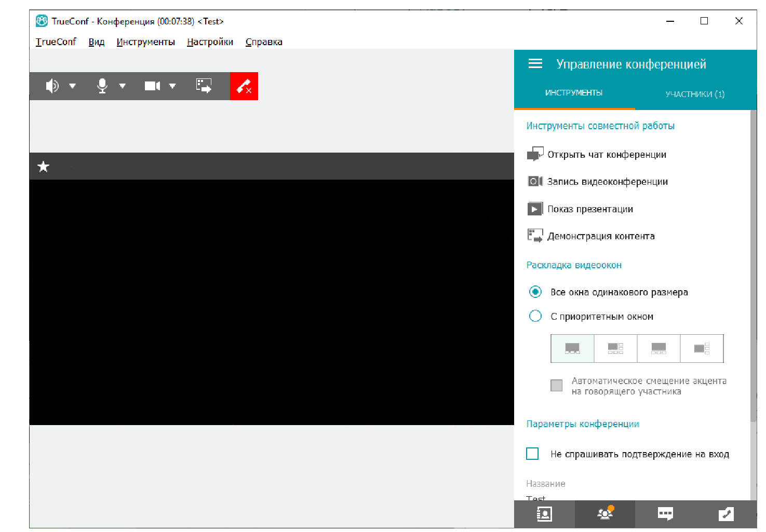Enable 'Не спрашивать подтверждение на вход' checkbox

(x=532, y=454)
